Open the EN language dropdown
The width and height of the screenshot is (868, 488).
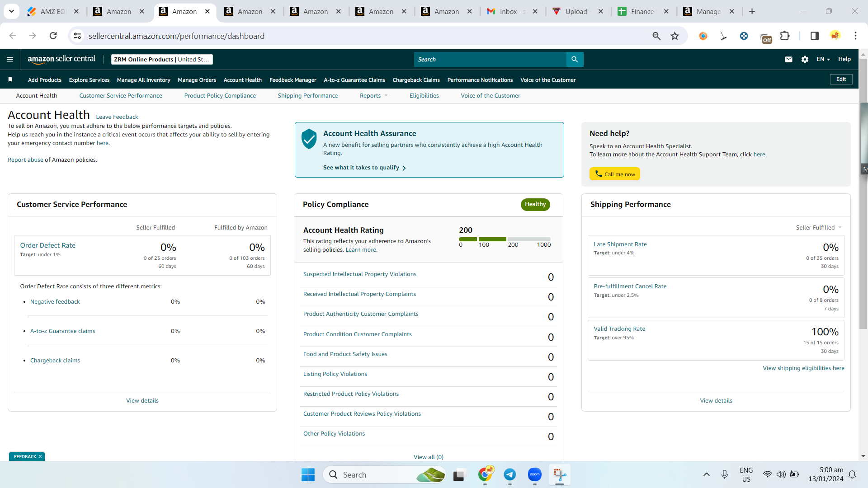[823, 59]
